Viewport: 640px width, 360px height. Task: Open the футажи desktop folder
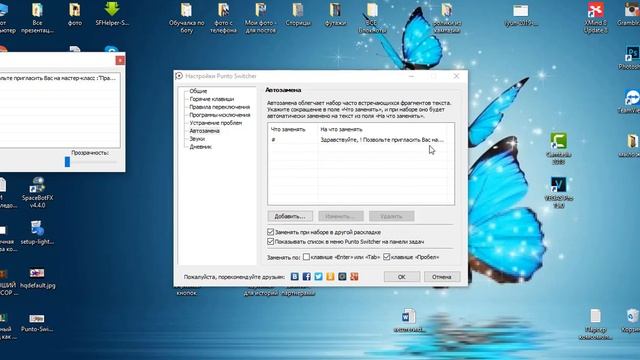[336, 14]
